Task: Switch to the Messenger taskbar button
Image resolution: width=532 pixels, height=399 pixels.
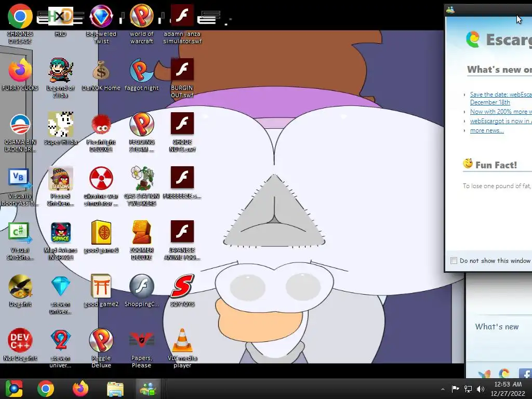Action: click(148, 389)
